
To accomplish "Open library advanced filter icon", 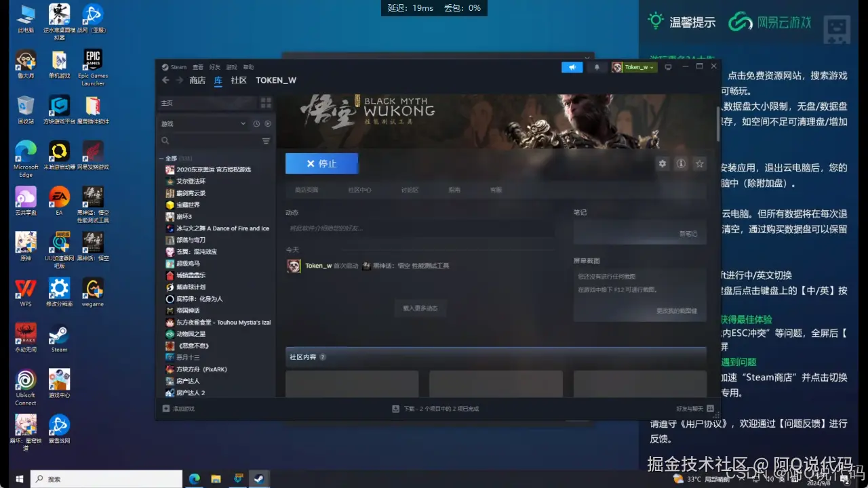I will [x=266, y=141].
